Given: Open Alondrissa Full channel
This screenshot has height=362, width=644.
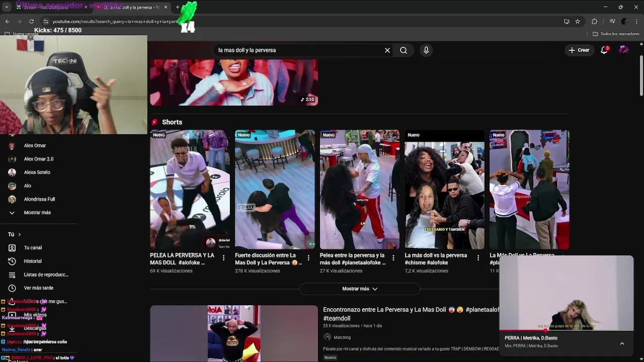Looking at the screenshot, I should (x=39, y=199).
